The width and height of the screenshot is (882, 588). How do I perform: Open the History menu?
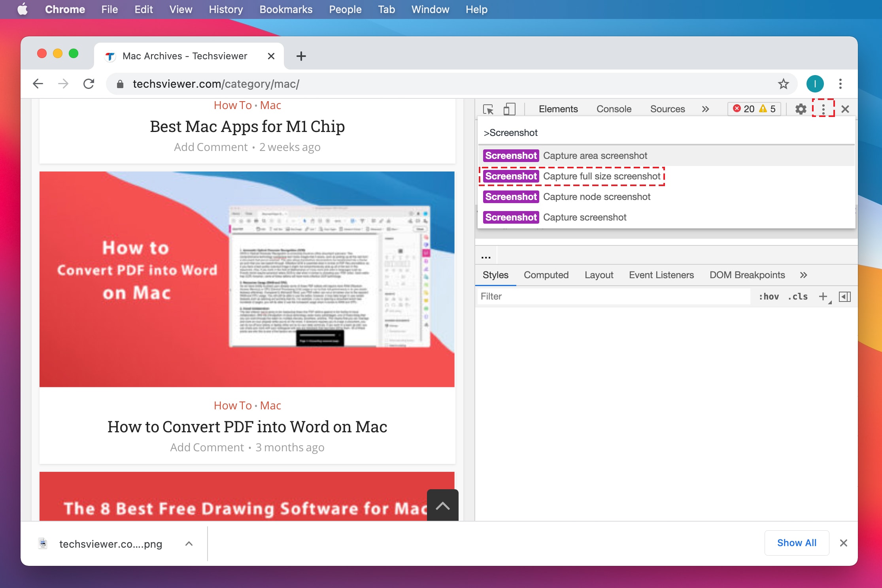click(x=225, y=9)
